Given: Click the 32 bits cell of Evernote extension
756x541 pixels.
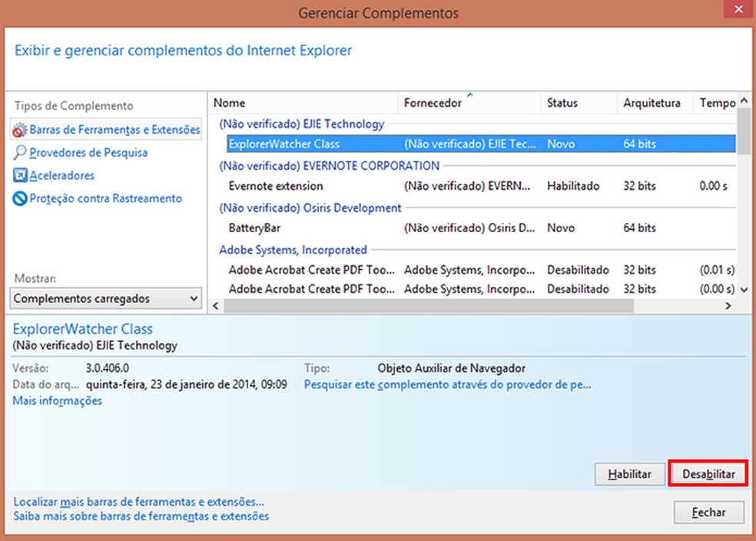Looking at the screenshot, I should [639, 186].
